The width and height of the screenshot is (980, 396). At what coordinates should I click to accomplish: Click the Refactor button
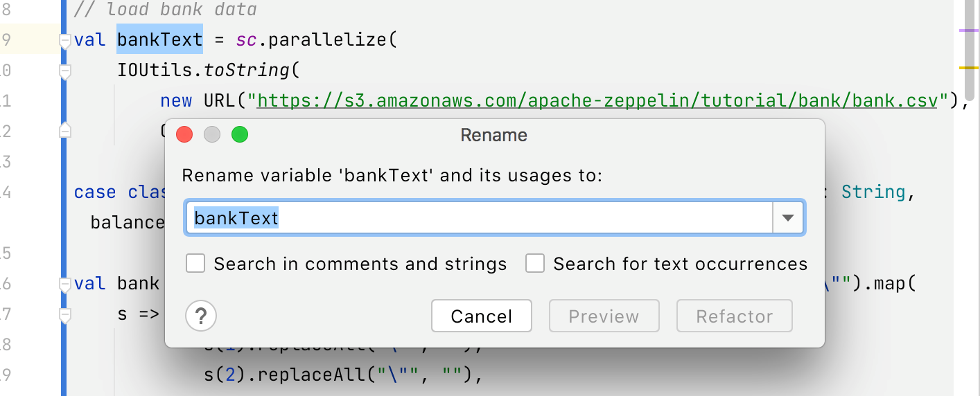tap(734, 316)
